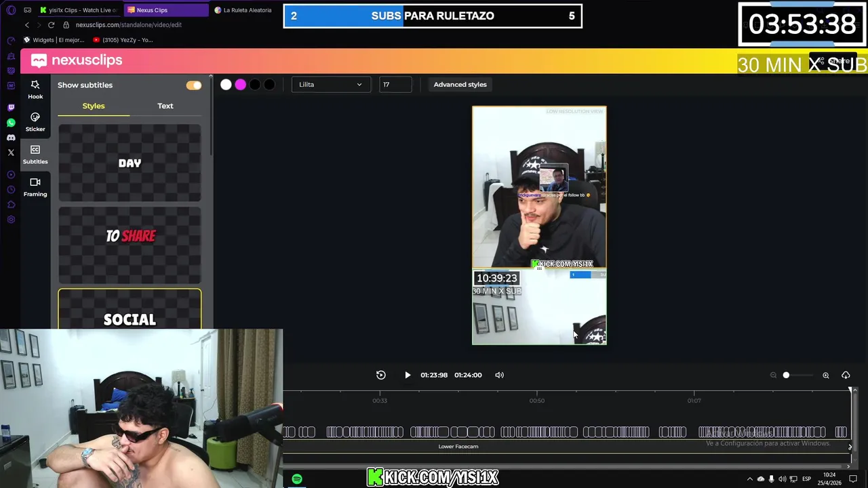
Task: Click the site padlock security icon
Action: click(66, 25)
